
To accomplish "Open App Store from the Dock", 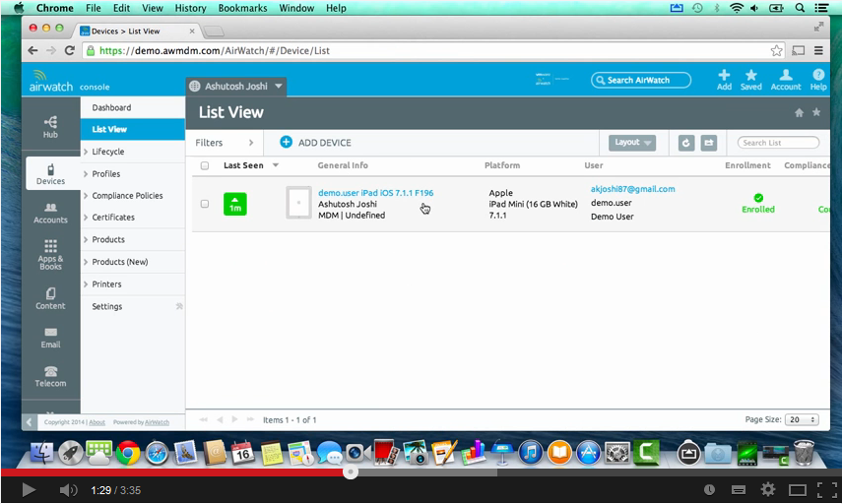I will pyautogui.click(x=588, y=454).
